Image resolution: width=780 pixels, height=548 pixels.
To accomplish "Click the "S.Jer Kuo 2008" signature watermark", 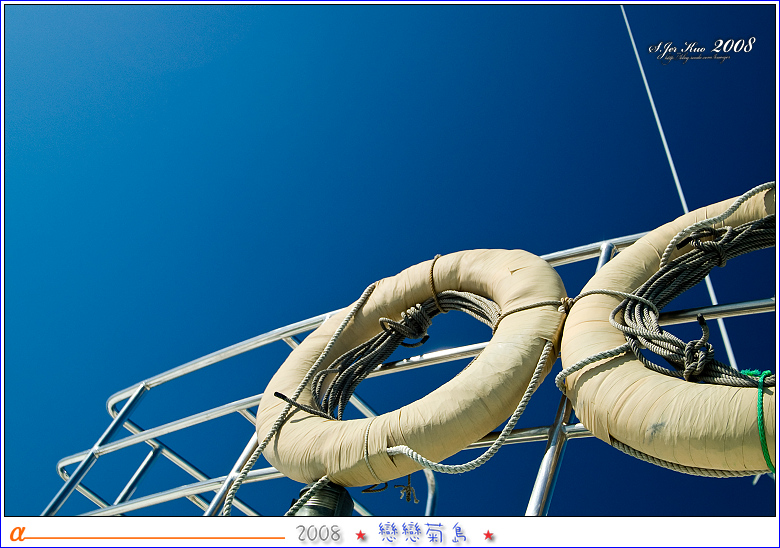I will click(x=701, y=46).
